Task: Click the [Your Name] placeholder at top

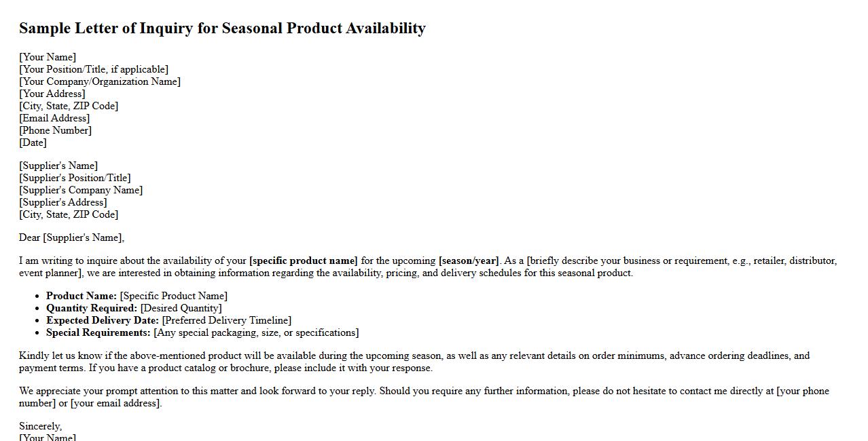Action: coord(48,57)
